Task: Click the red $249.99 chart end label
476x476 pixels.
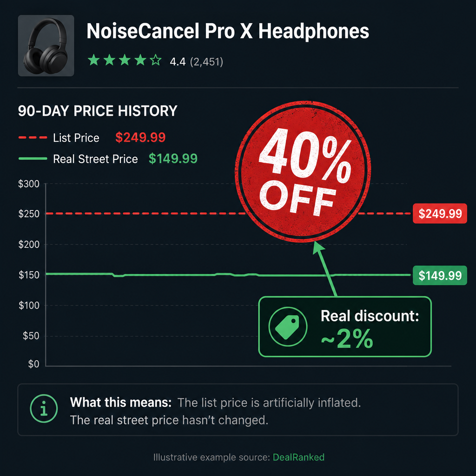Action: coord(440,213)
